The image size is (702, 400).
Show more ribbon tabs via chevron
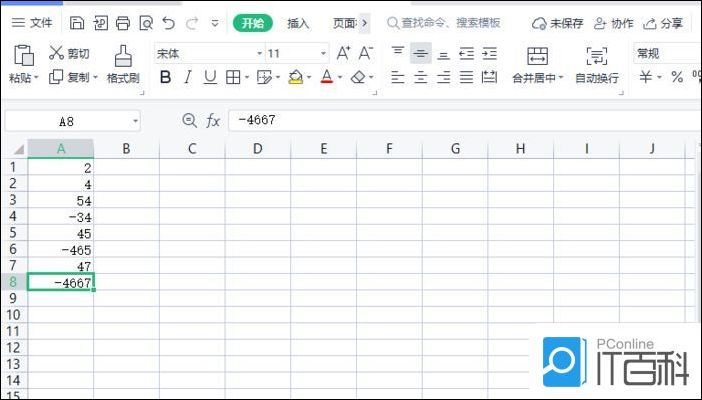tap(364, 23)
